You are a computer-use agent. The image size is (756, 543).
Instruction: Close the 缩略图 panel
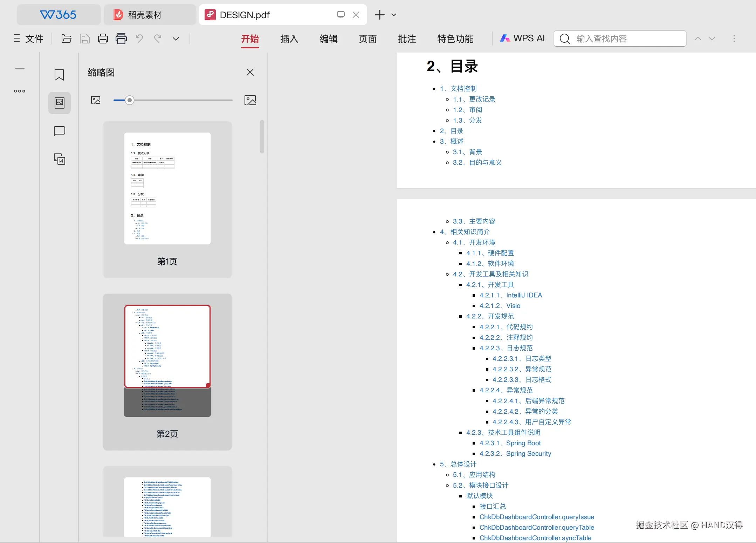250,72
